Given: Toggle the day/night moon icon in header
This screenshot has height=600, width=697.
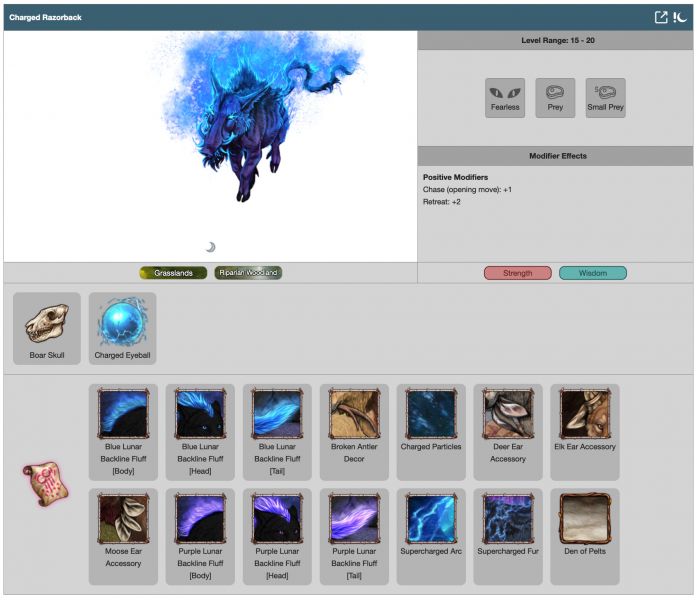Looking at the screenshot, I should (681, 17).
